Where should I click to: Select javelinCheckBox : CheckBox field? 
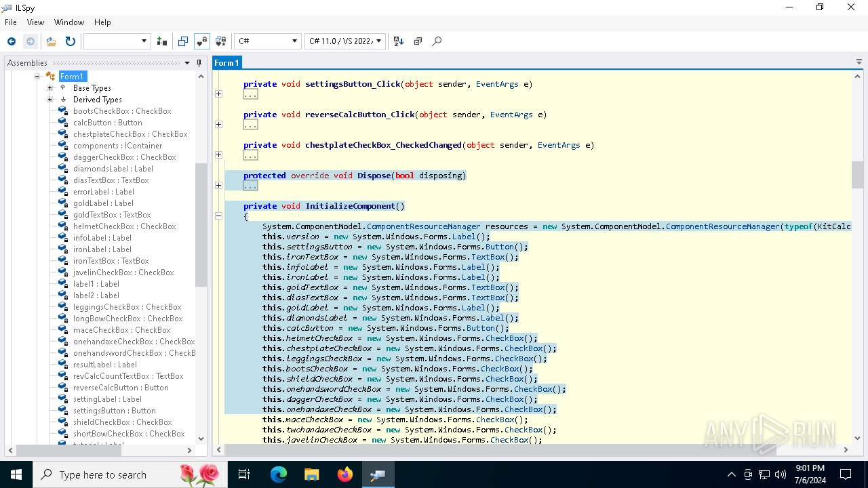tap(123, 272)
